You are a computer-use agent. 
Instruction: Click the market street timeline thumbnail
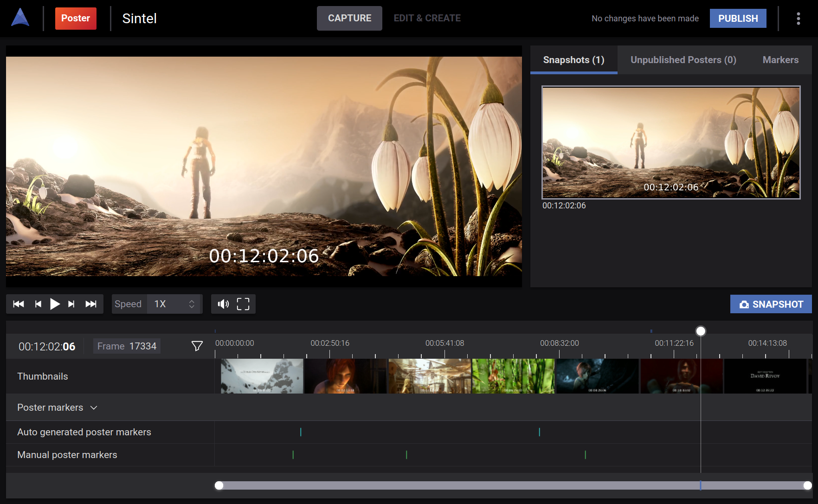(x=430, y=376)
